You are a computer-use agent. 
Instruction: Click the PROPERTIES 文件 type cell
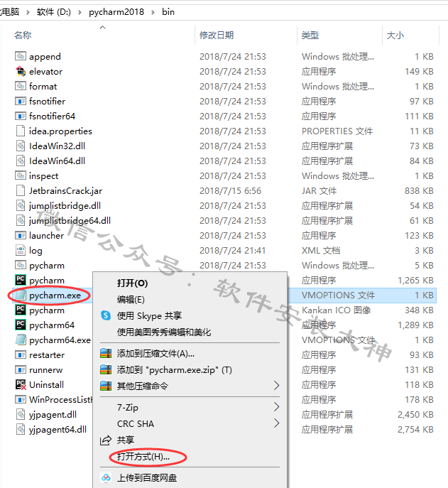337,131
